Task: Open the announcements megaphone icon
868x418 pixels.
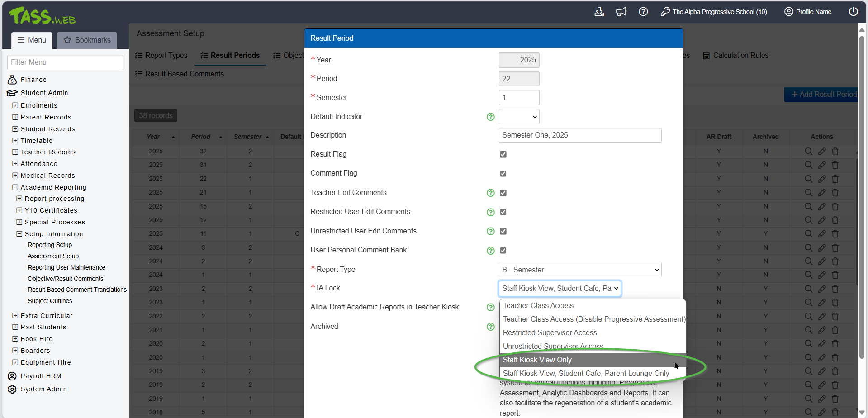Action: 621,12
